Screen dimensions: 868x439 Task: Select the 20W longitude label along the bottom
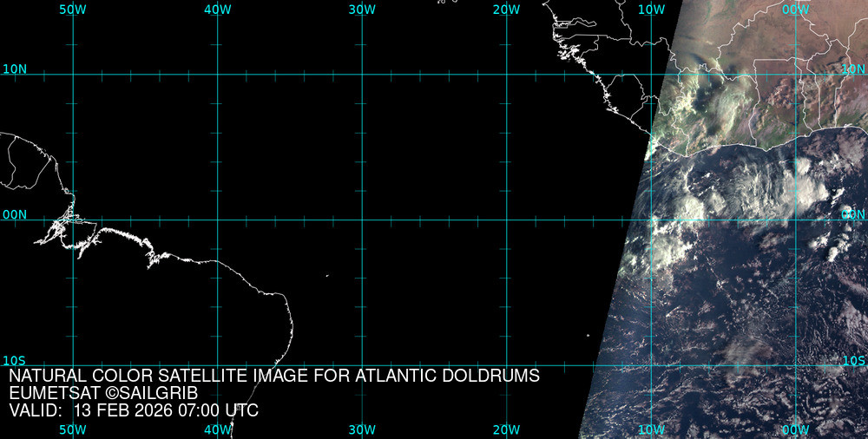coord(506,429)
